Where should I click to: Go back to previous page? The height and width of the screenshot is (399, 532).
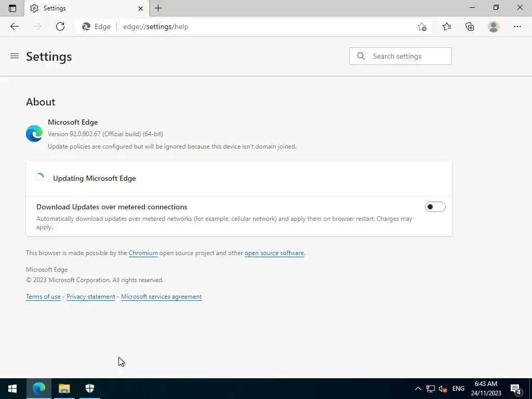point(14,26)
